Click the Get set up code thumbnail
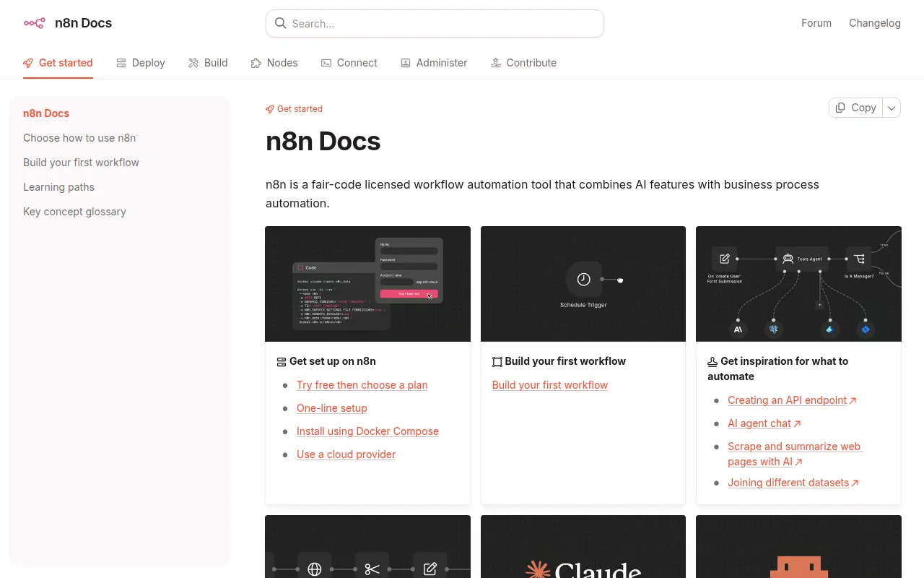The width and height of the screenshot is (924, 578). [367, 284]
